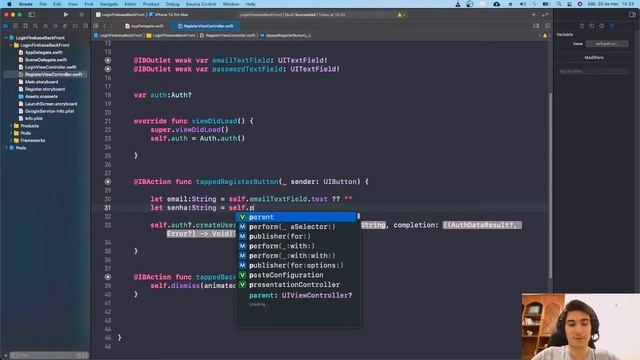
Task: Collapse the LoginFirebaseBackFront project root
Action: point(6,38)
